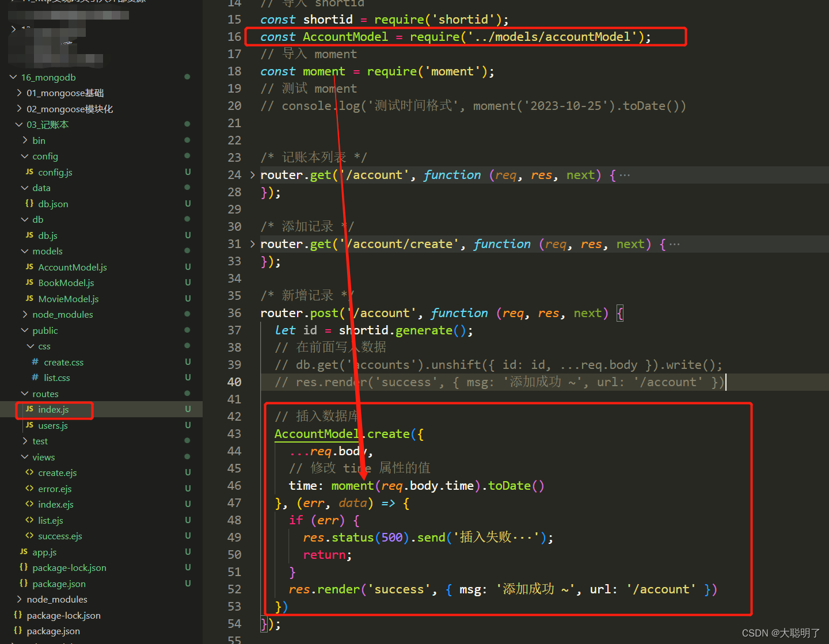Image resolution: width=829 pixels, height=644 pixels.
Task: Unfold the code at line 31
Action: point(252,244)
